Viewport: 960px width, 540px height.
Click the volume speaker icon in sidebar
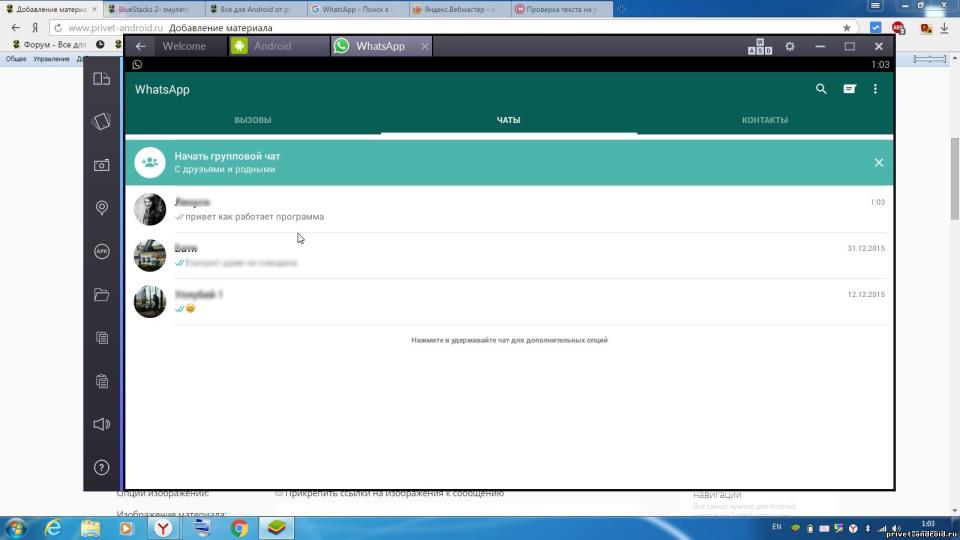[x=101, y=424]
